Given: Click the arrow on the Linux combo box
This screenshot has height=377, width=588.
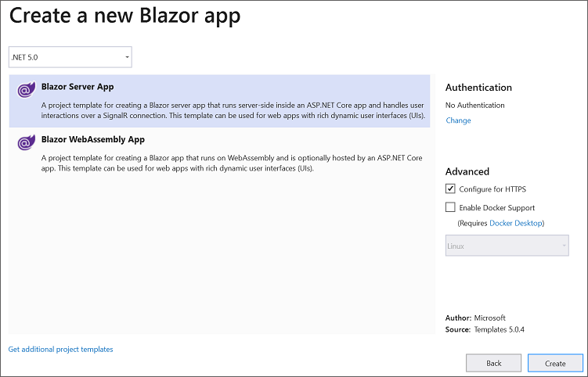Looking at the screenshot, I should (x=564, y=246).
